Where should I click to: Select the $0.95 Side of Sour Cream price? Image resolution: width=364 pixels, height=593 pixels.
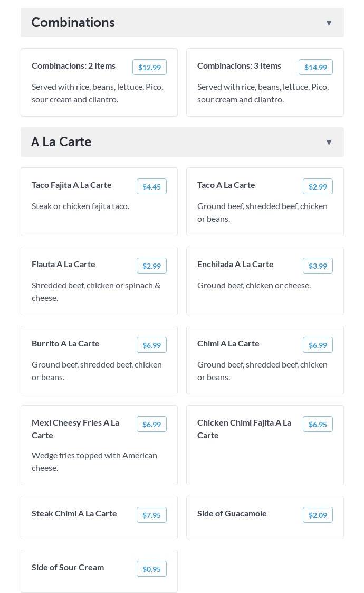point(151,569)
